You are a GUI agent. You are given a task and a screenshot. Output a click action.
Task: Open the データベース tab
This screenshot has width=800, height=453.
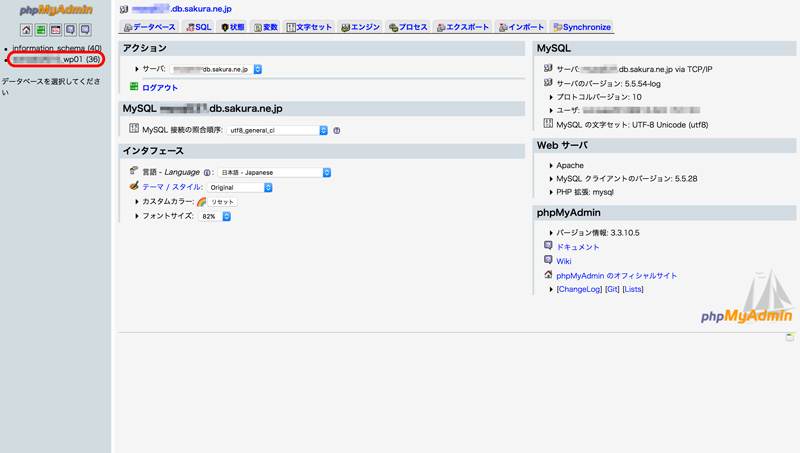point(149,27)
